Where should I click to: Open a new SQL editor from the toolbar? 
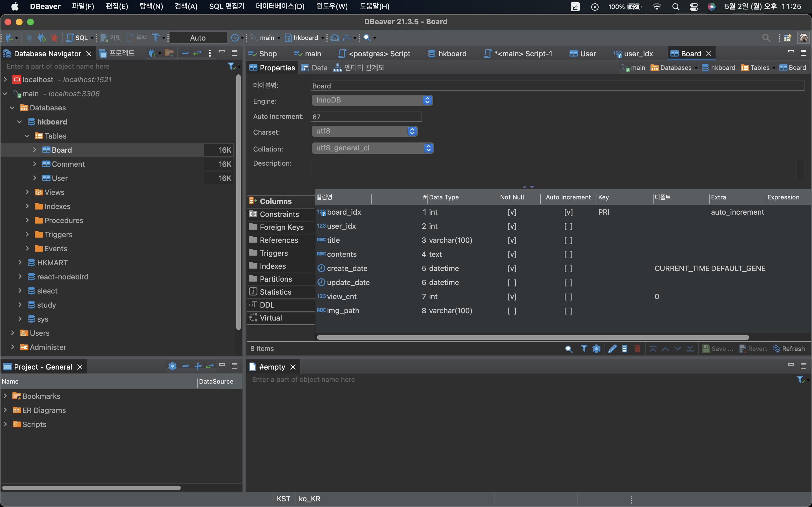pyautogui.click(x=77, y=38)
